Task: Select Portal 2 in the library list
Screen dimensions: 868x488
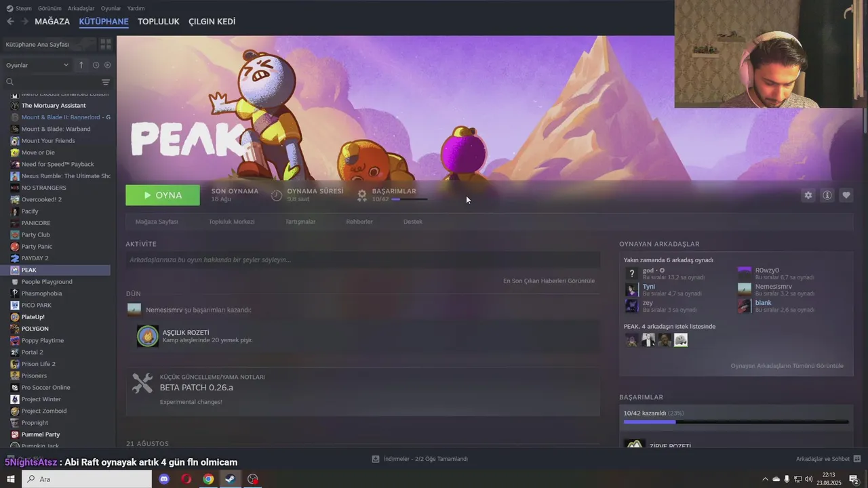Action: (x=32, y=352)
